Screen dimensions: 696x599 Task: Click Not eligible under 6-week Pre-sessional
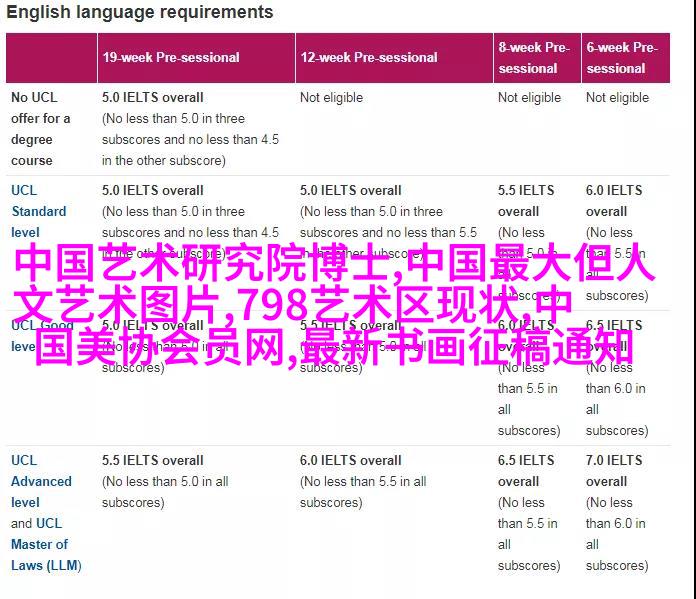tap(617, 97)
